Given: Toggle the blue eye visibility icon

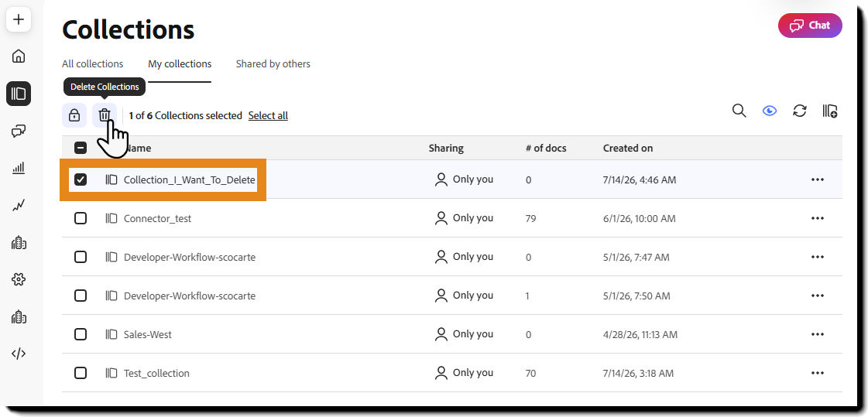Looking at the screenshot, I should [x=770, y=111].
